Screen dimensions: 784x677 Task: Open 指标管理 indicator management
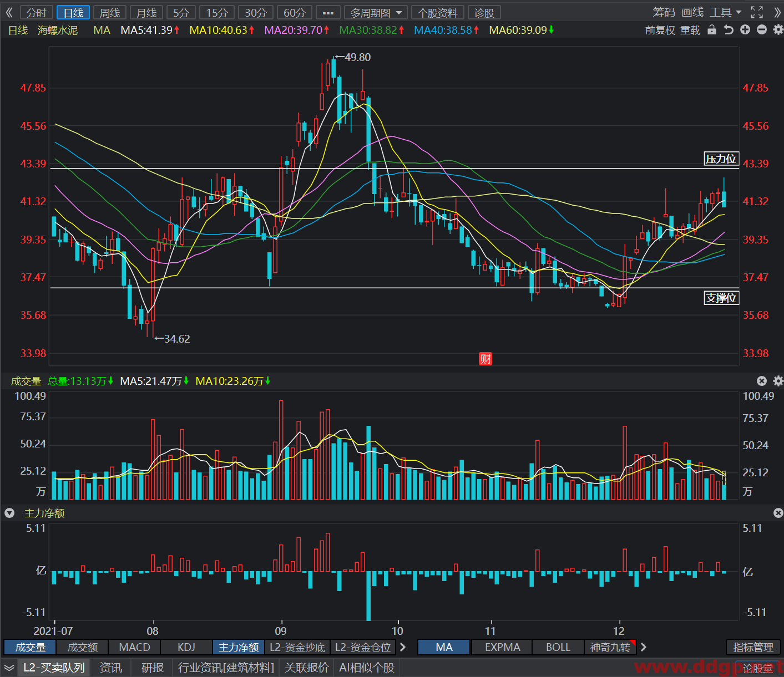(x=753, y=647)
